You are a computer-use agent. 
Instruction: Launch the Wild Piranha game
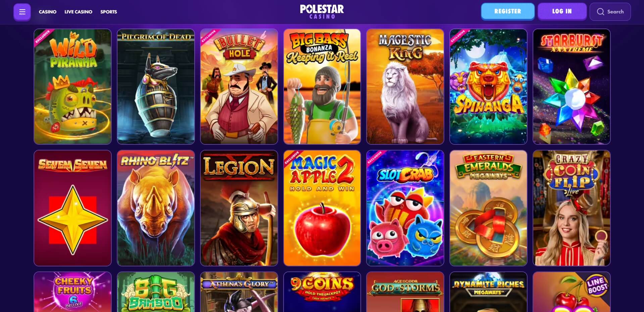click(x=72, y=86)
